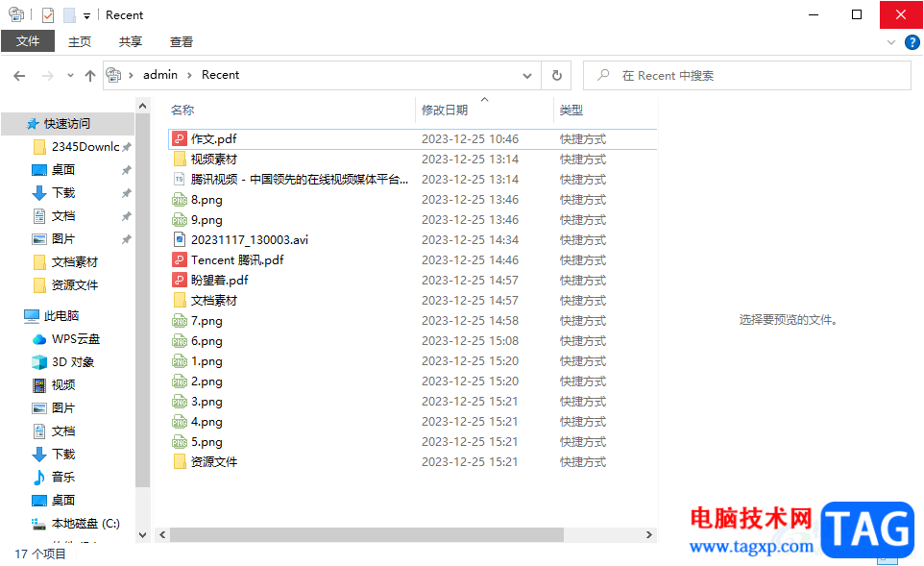The image size is (924, 566).
Task: Click the PDF icon of Tencent 腾讯.pdf
Action: [180, 260]
